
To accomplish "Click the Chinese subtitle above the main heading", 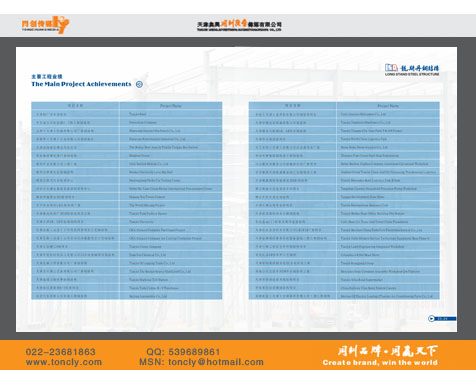I will (x=47, y=76).
